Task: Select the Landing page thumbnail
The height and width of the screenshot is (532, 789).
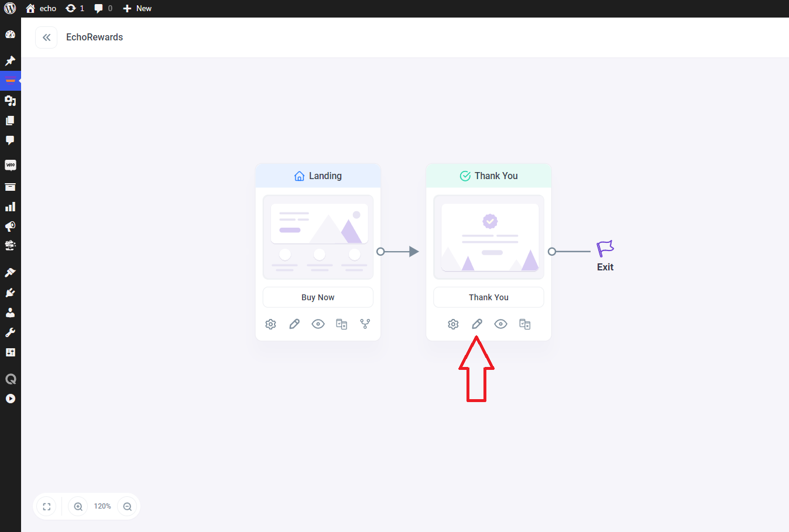Action: [318, 237]
